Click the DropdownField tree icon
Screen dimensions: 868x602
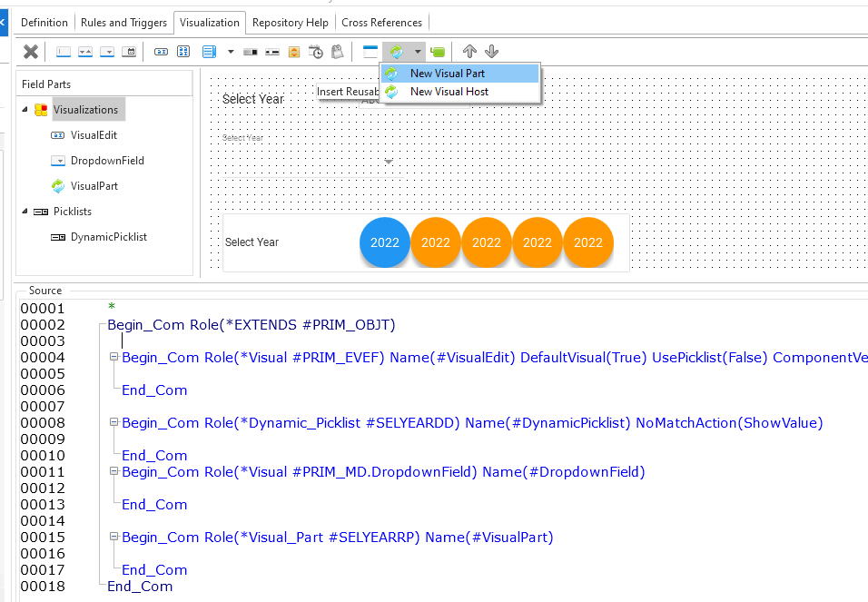click(x=58, y=161)
